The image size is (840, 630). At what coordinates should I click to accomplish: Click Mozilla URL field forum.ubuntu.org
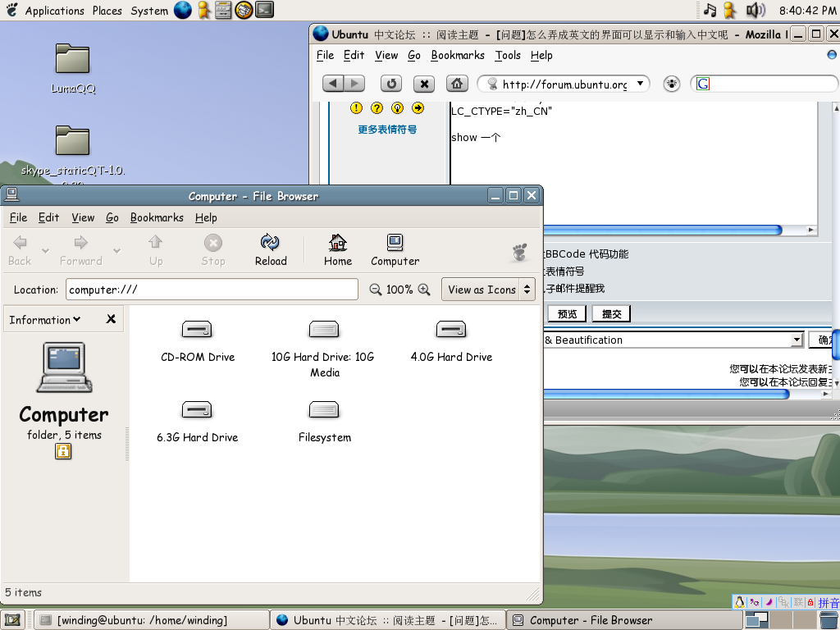(x=564, y=84)
